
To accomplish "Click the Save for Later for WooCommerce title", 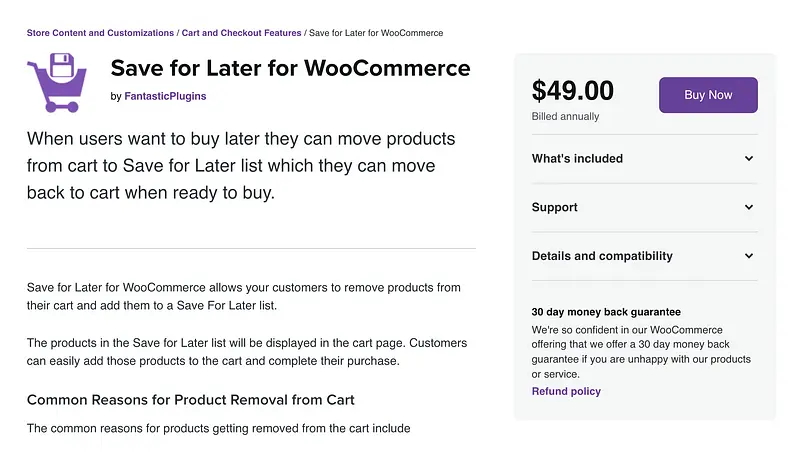I will 290,69.
